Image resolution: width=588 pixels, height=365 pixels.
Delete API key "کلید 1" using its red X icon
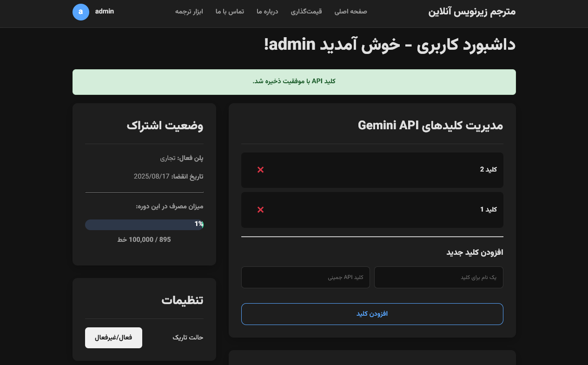[x=260, y=210]
